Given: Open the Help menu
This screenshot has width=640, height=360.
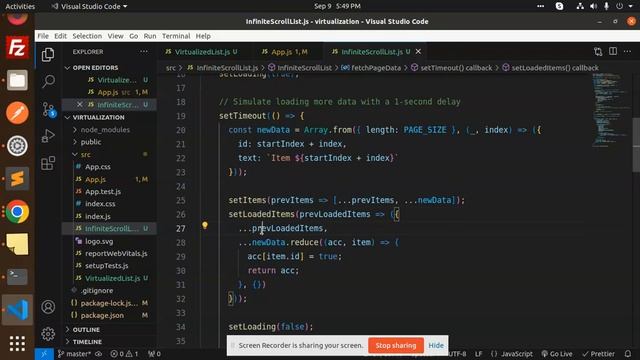Looking at the screenshot, I should tap(203, 36).
